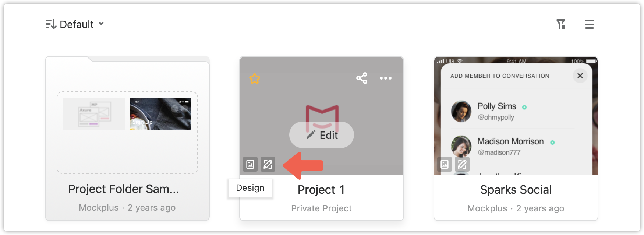Expand the sort dropdown chevron arrow
Screen dimensions: 644x235
[101, 24]
